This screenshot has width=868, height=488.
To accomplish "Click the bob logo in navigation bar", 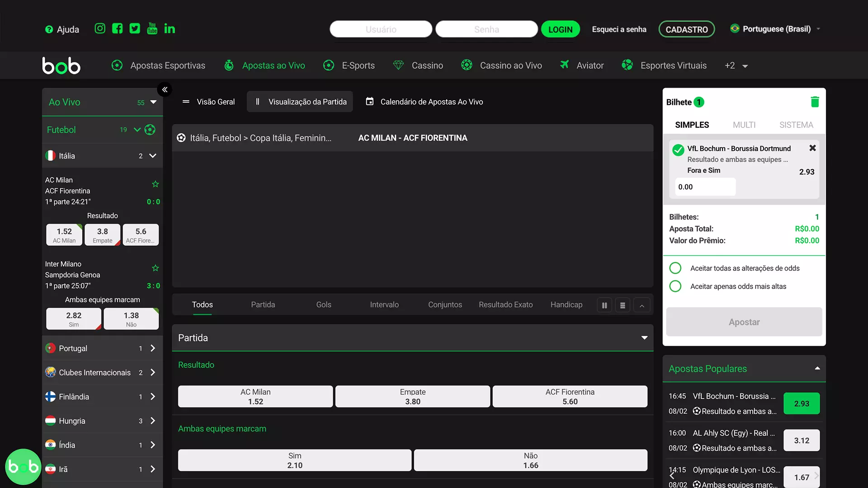I will (x=61, y=66).
